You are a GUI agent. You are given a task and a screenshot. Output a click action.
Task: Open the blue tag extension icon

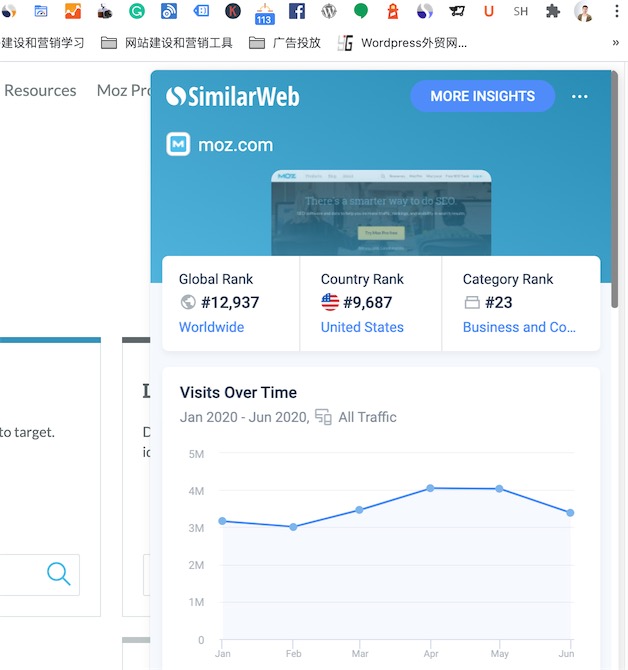coord(201,11)
